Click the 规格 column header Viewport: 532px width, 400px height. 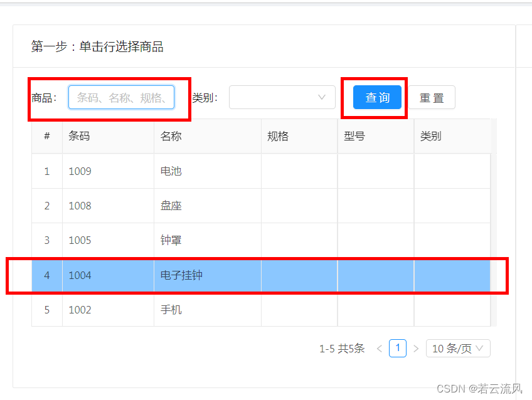pyautogui.click(x=278, y=136)
